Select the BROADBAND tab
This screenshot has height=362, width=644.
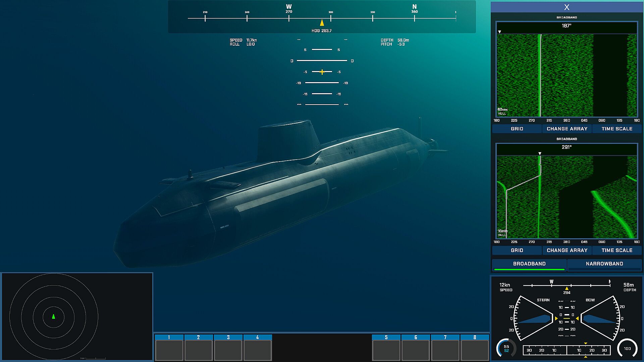pos(529,264)
